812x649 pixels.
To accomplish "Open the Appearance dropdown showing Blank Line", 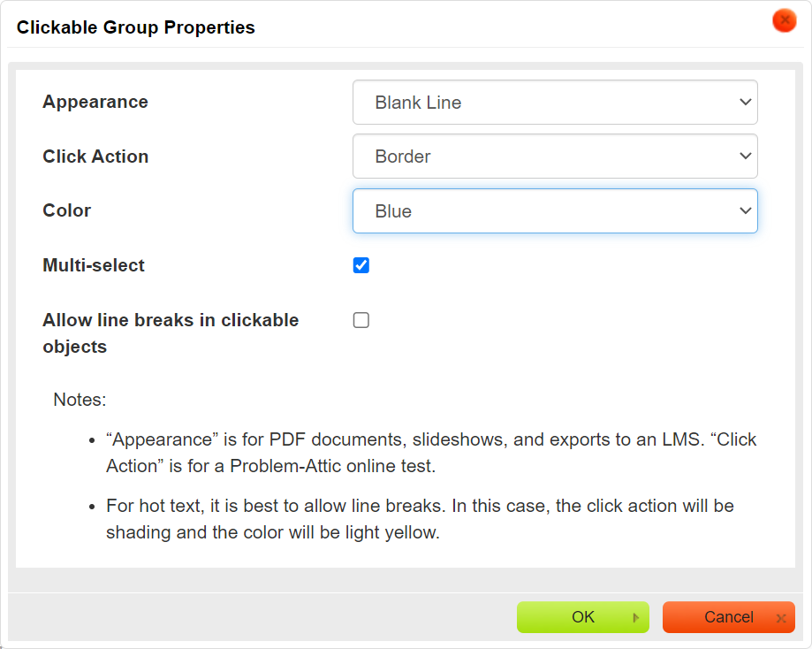I will click(555, 102).
